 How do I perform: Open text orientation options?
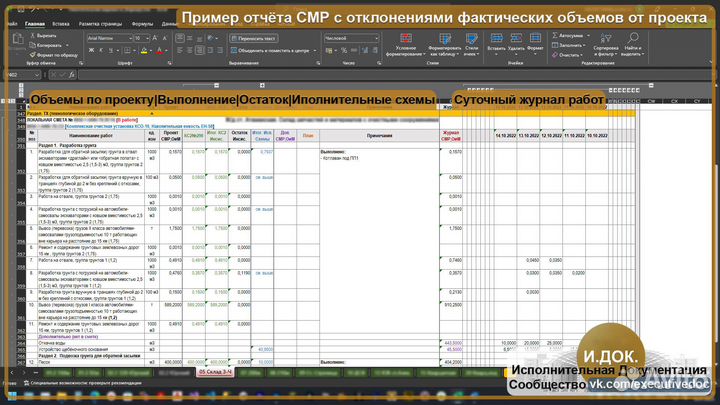(212, 39)
